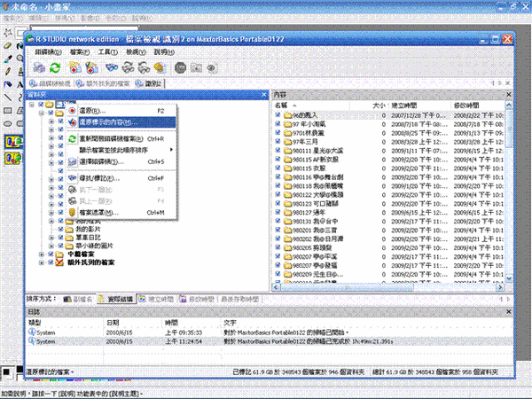The width and height of the screenshot is (532, 399).
Task: Toggle checkbox for 980127 過年
Action: (x=278, y=213)
